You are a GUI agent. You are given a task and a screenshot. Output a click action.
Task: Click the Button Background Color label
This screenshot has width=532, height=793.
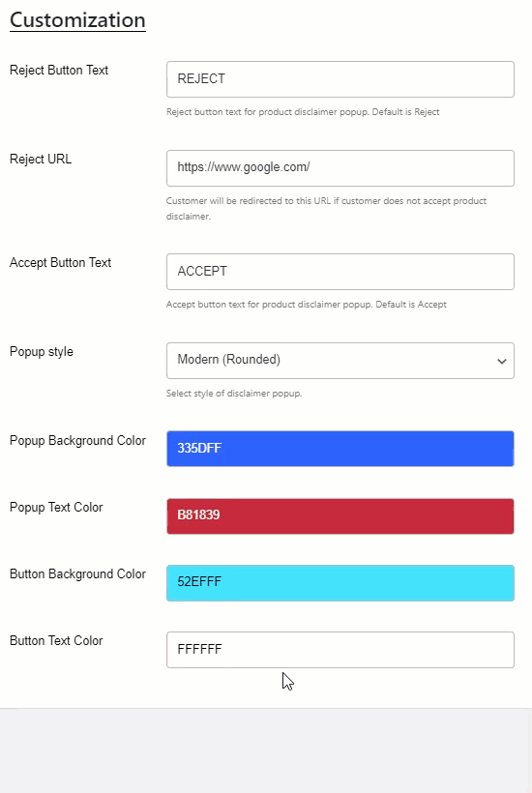(78, 574)
